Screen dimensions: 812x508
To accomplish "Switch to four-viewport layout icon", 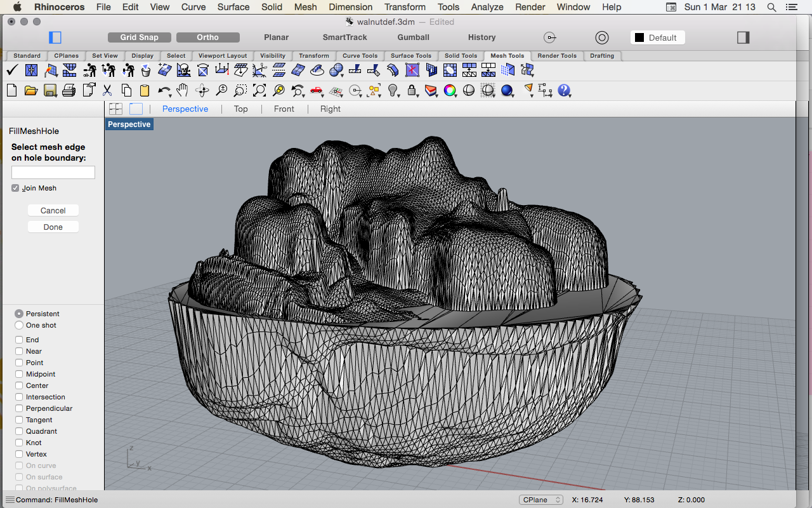I will point(115,109).
